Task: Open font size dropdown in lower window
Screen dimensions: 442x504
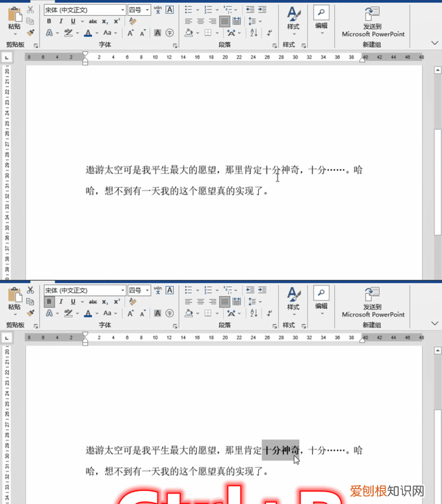Action: pyautogui.click(x=147, y=290)
